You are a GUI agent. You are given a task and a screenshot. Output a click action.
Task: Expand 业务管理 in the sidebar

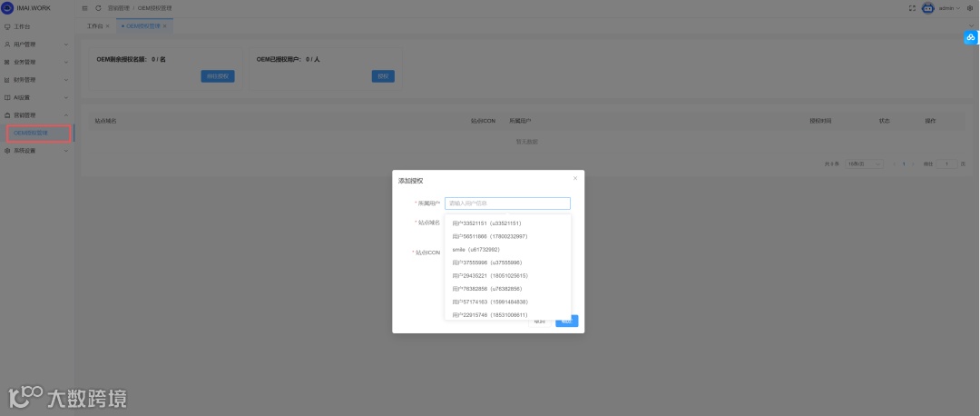[x=37, y=62]
